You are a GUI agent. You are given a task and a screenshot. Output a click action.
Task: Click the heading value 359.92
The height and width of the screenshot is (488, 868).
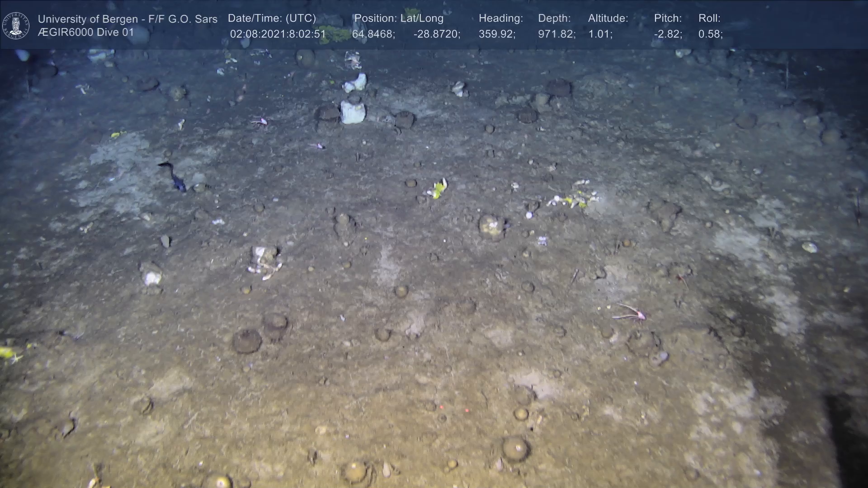click(x=497, y=34)
